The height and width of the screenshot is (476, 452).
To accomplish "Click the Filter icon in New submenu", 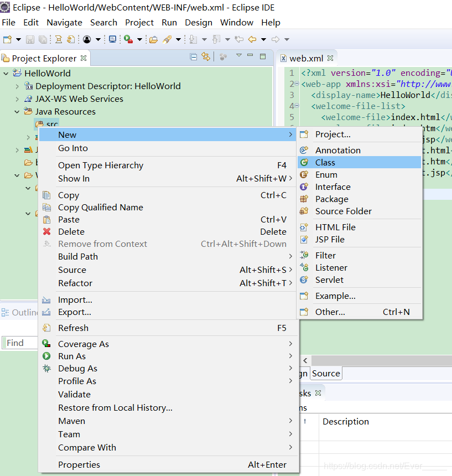I will click(x=304, y=255).
